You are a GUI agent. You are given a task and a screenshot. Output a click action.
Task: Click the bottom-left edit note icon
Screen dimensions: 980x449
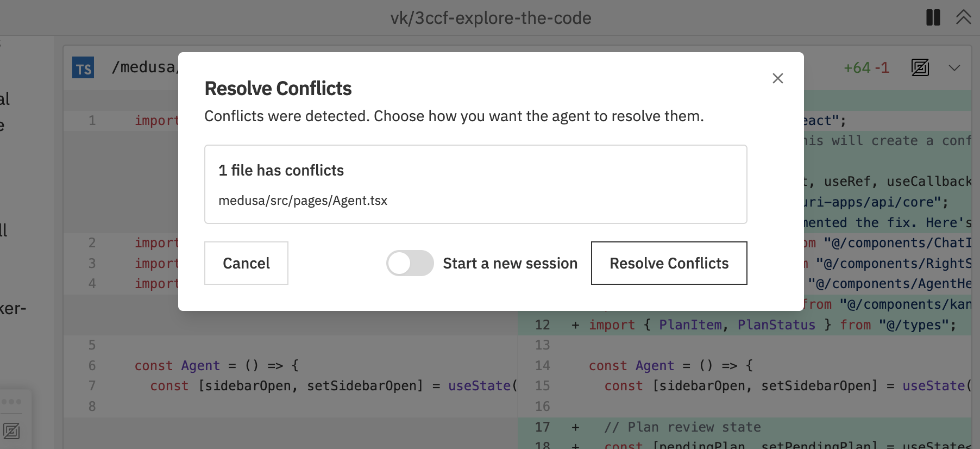pyautogui.click(x=11, y=431)
